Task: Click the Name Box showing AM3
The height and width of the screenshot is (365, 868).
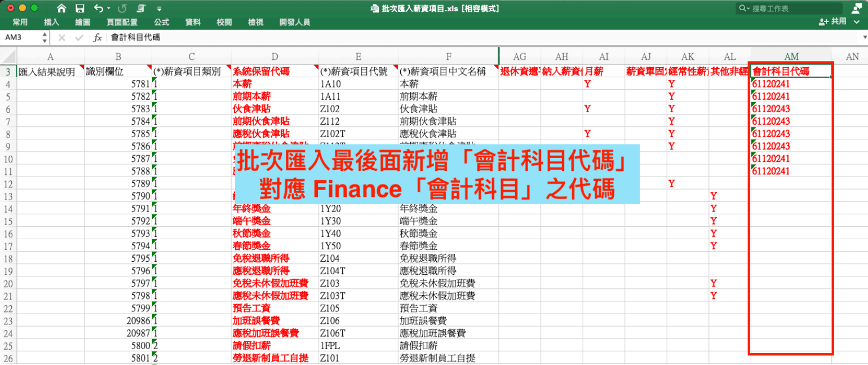Action: pos(21,38)
